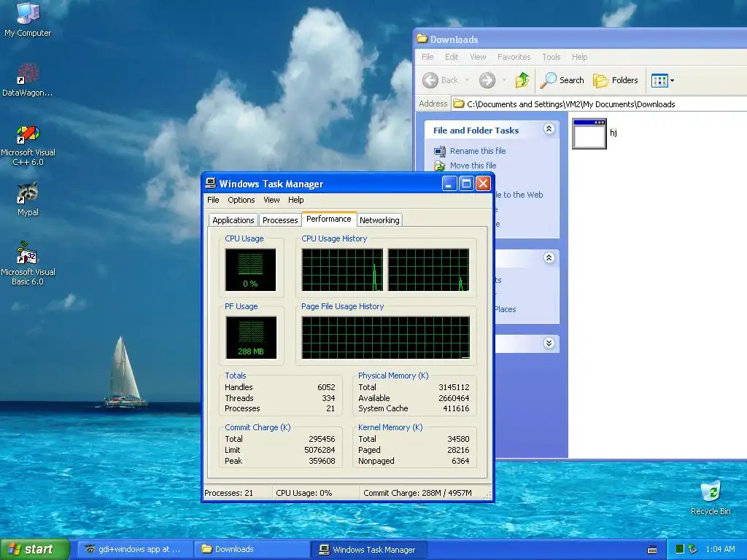
Task: Click Downloads window title folder icon
Action: coord(422,39)
